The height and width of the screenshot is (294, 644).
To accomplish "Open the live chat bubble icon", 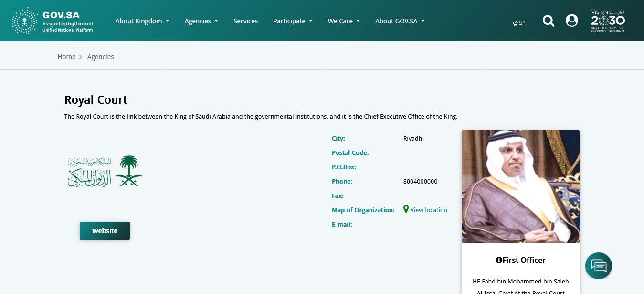I will pyautogui.click(x=599, y=265).
